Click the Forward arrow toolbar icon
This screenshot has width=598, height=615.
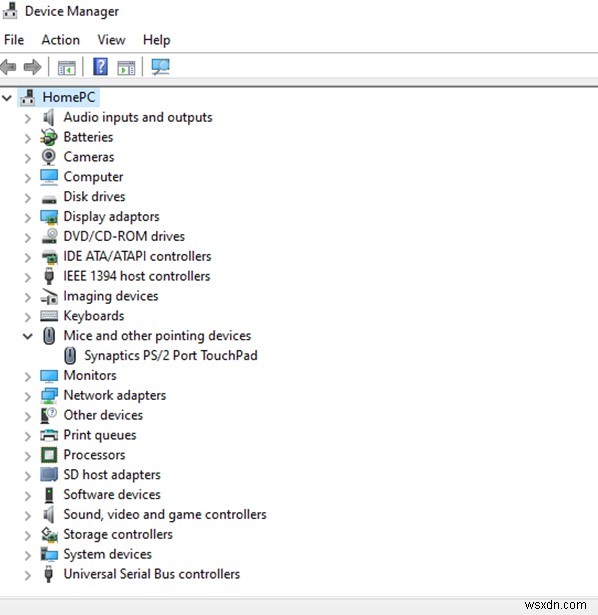32,67
